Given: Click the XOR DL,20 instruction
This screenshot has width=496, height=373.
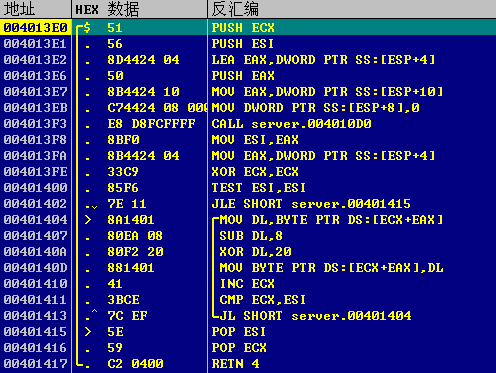Looking at the screenshot, I should (255, 252).
